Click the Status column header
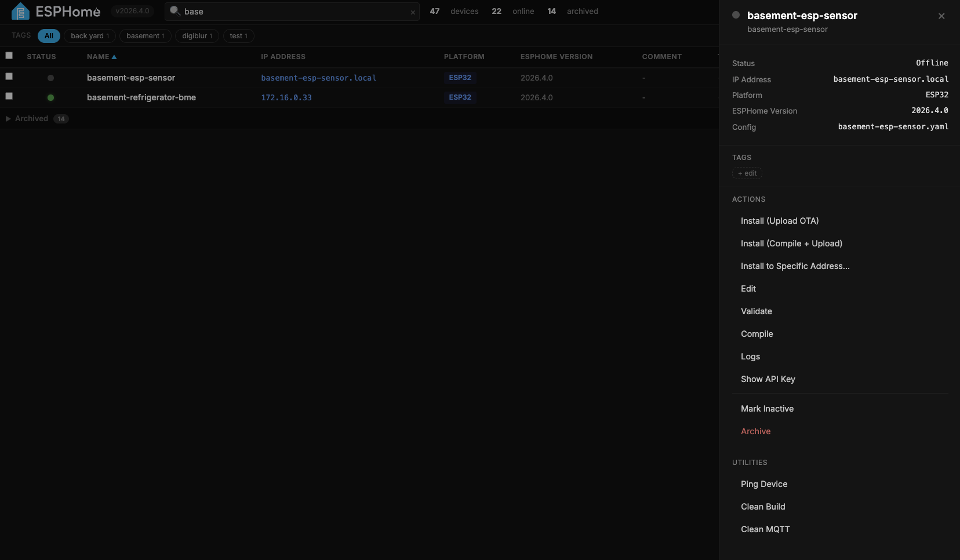 click(41, 57)
